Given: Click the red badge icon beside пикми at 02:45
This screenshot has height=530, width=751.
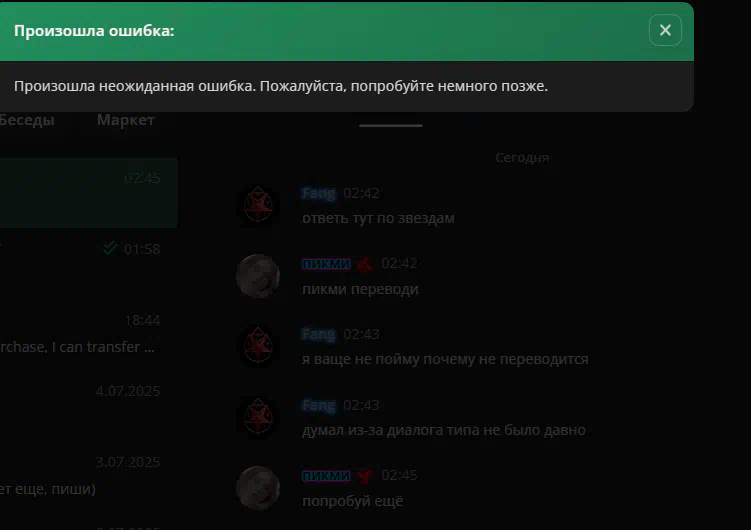Looking at the screenshot, I should click(365, 475).
